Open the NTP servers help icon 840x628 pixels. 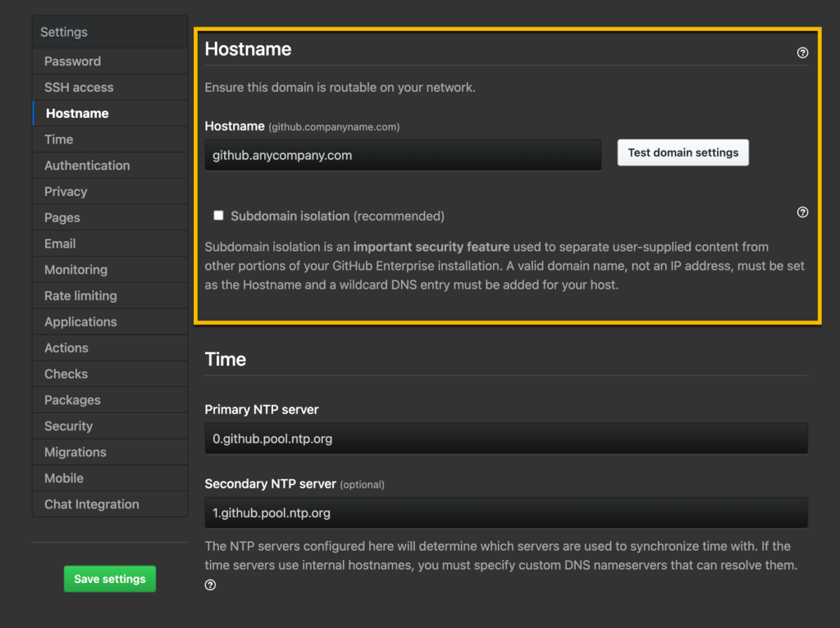coord(209,585)
